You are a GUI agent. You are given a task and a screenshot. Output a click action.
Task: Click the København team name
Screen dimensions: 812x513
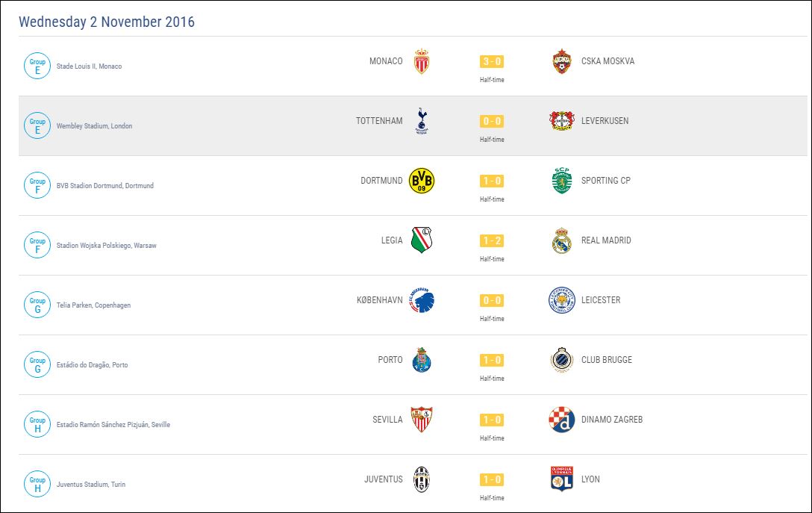[x=379, y=300]
